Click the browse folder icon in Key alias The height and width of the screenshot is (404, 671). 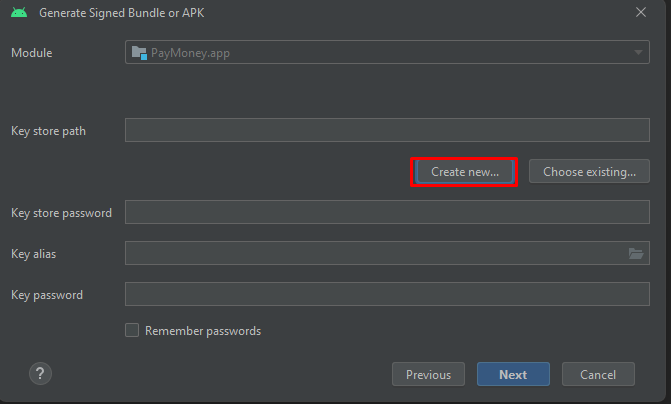point(636,254)
